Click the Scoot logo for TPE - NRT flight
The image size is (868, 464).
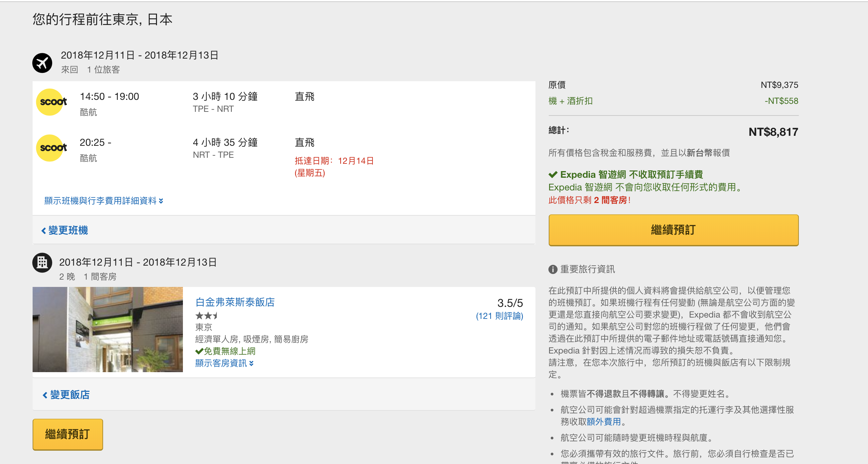pos(51,102)
